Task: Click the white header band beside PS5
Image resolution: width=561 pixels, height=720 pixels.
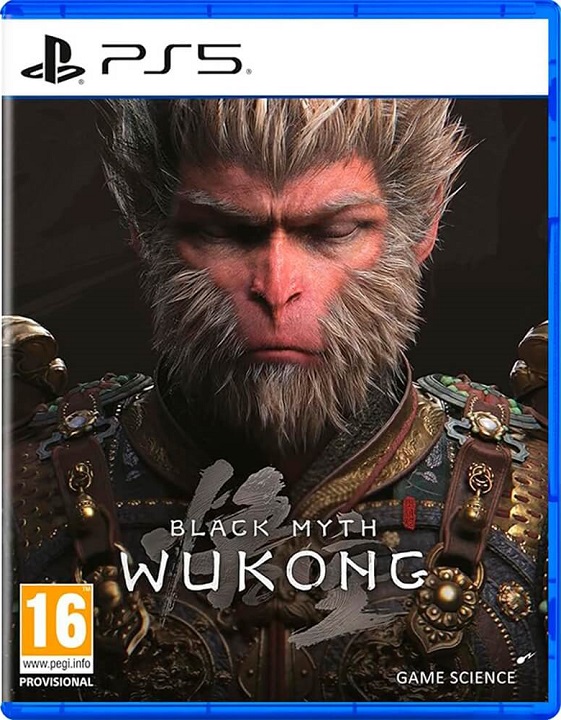Action: (x=397, y=57)
